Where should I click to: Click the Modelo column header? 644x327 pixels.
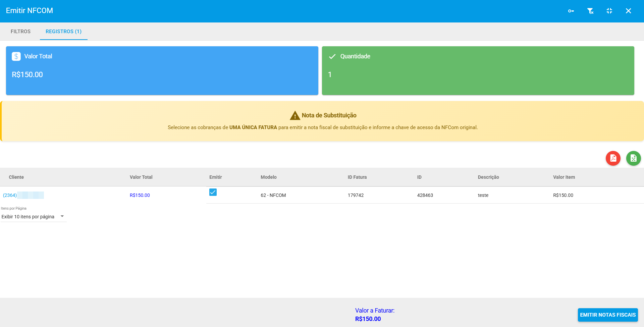coord(269,177)
